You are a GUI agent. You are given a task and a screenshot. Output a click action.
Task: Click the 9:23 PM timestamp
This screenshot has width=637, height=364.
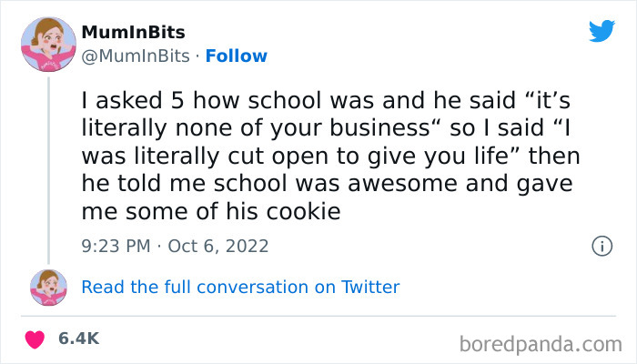click(x=116, y=245)
